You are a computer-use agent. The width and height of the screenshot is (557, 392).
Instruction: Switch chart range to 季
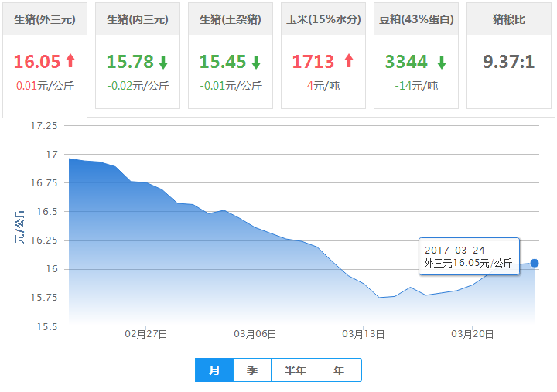[x=252, y=370]
